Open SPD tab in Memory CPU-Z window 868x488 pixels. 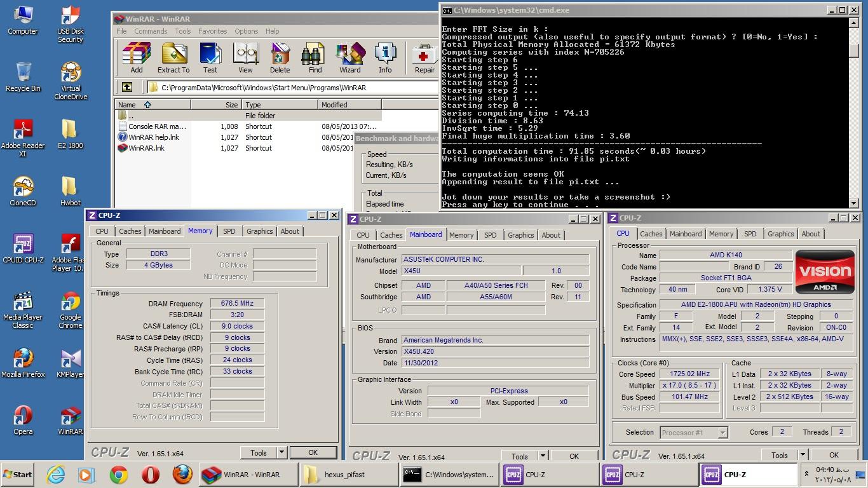click(229, 231)
